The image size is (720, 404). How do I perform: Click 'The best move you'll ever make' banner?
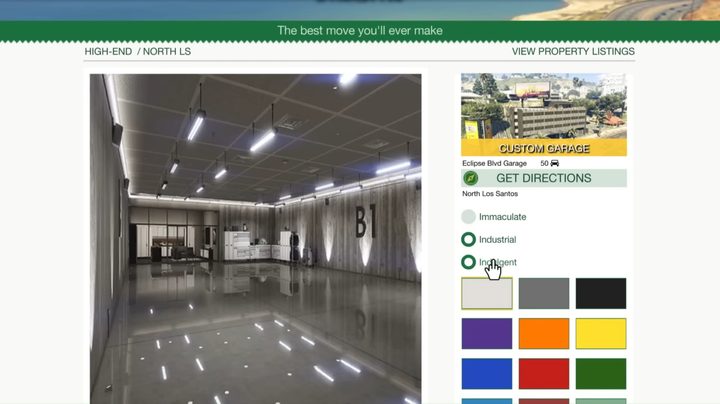coord(360,30)
